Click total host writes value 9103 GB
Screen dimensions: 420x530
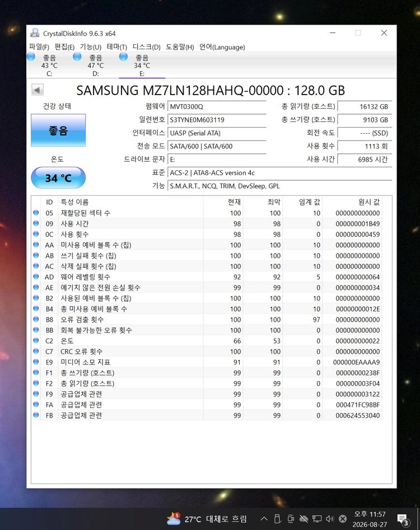pos(365,120)
